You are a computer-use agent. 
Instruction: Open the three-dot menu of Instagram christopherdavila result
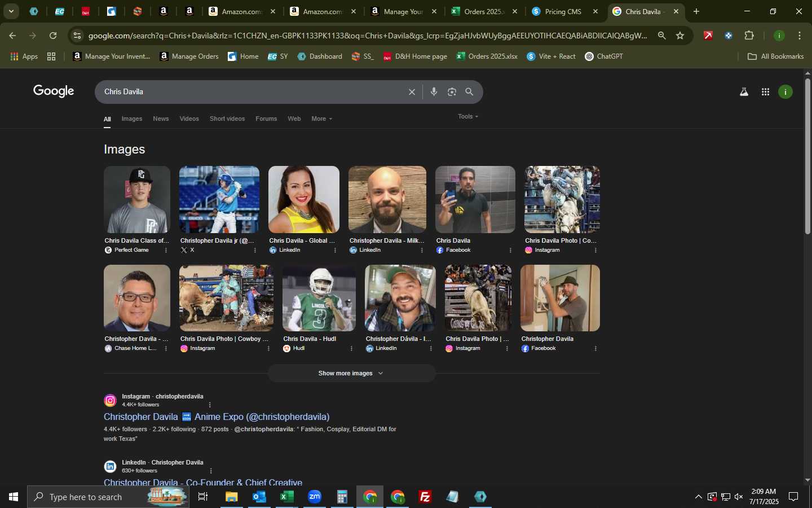coord(210,405)
